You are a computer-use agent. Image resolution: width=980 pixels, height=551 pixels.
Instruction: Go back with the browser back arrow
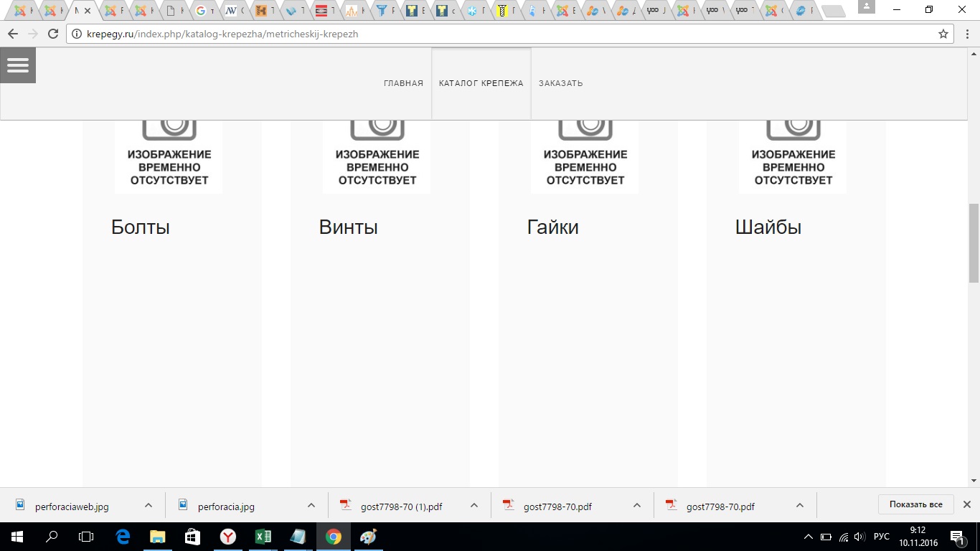tap(13, 34)
